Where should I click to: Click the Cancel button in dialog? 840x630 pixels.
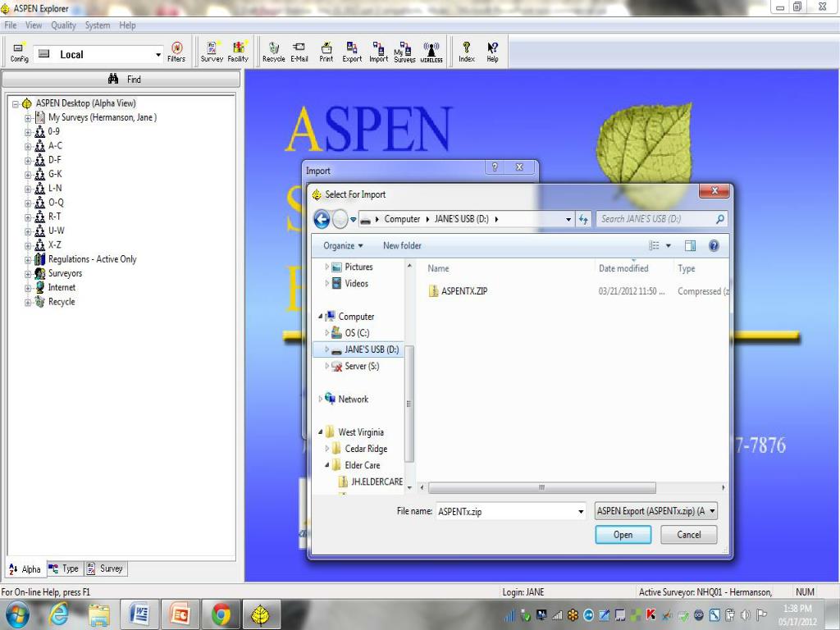coord(688,535)
